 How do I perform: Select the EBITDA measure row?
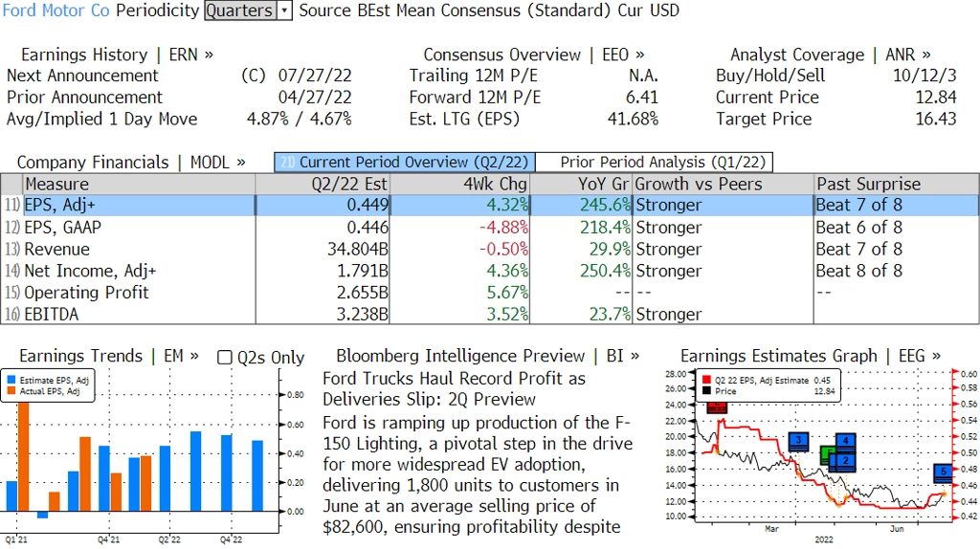[x=489, y=314]
